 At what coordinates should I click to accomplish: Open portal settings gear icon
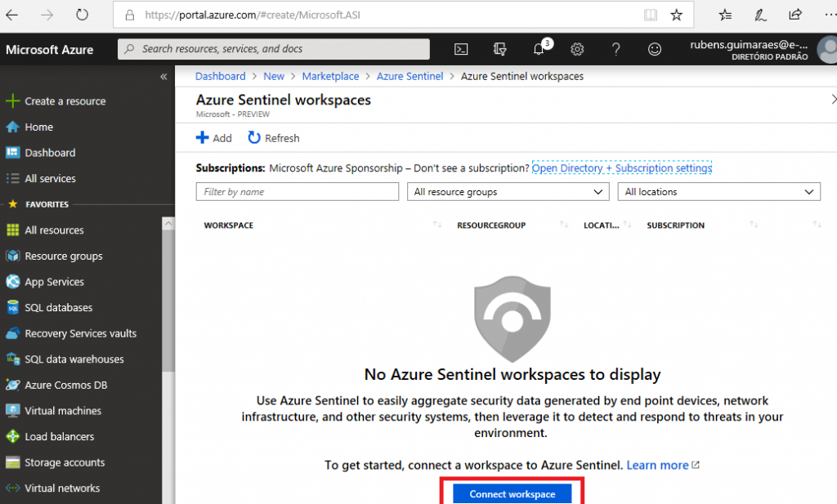(577, 49)
